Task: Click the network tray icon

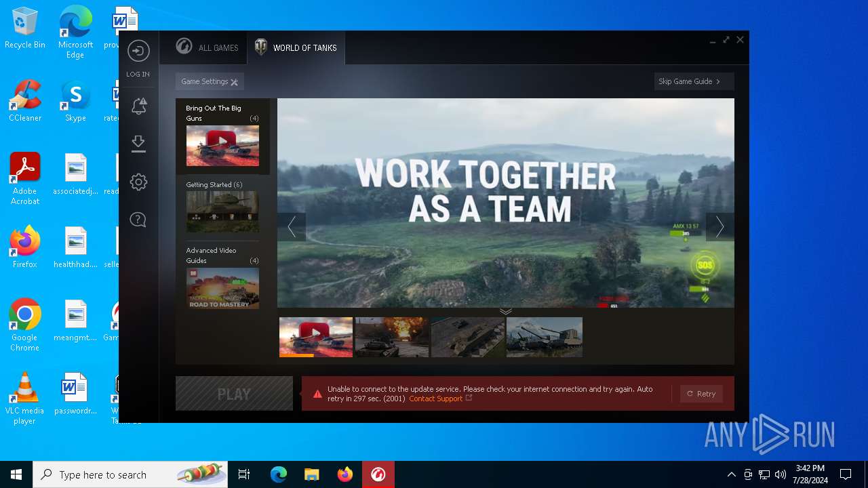Action: [x=764, y=474]
